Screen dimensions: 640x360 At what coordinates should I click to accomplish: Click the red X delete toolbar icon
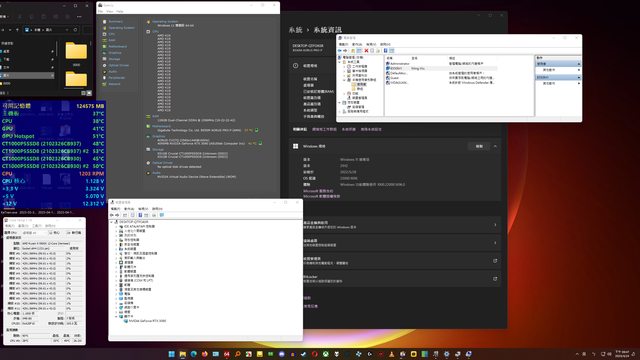(366, 51)
